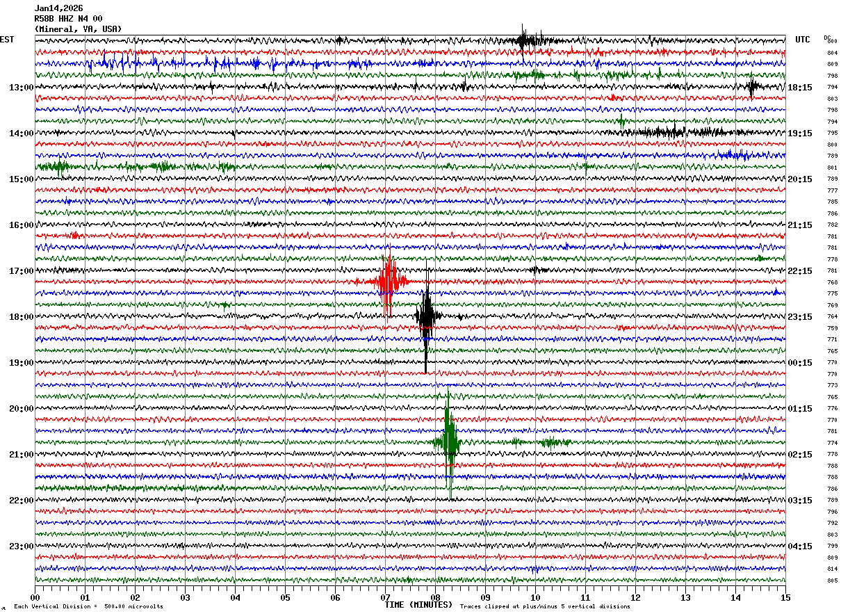Click the 18:15 UTC time label
841x616 pixels.
[800, 88]
